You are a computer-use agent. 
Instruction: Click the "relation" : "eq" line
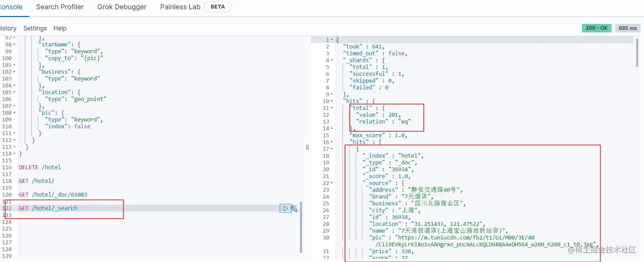click(x=383, y=121)
